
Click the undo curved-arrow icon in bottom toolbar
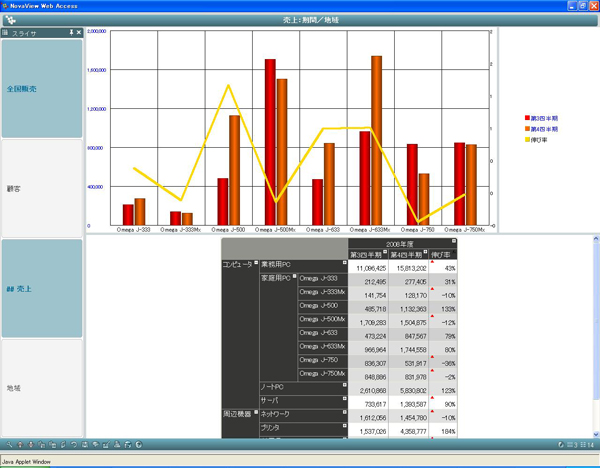[x=74, y=445]
